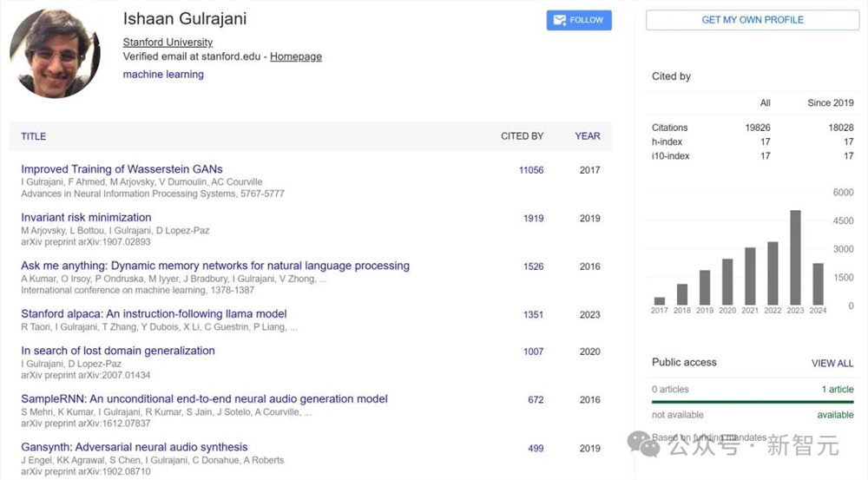Click the machine learning interest tag

coord(163,75)
